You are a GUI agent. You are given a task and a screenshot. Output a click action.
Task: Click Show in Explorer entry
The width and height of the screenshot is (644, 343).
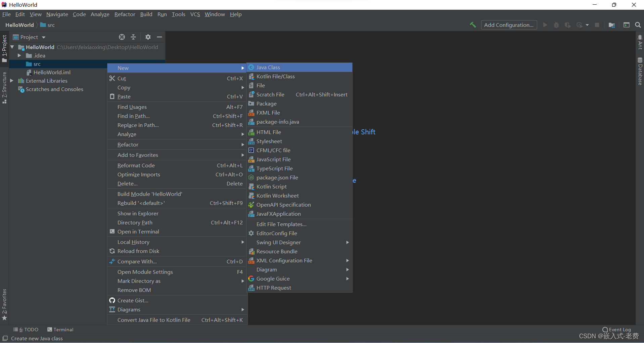(x=177, y=213)
